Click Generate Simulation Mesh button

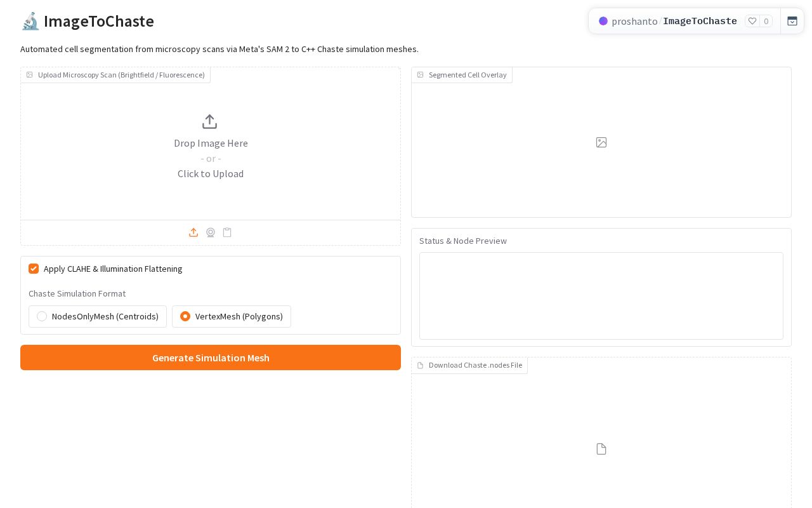[211, 358]
